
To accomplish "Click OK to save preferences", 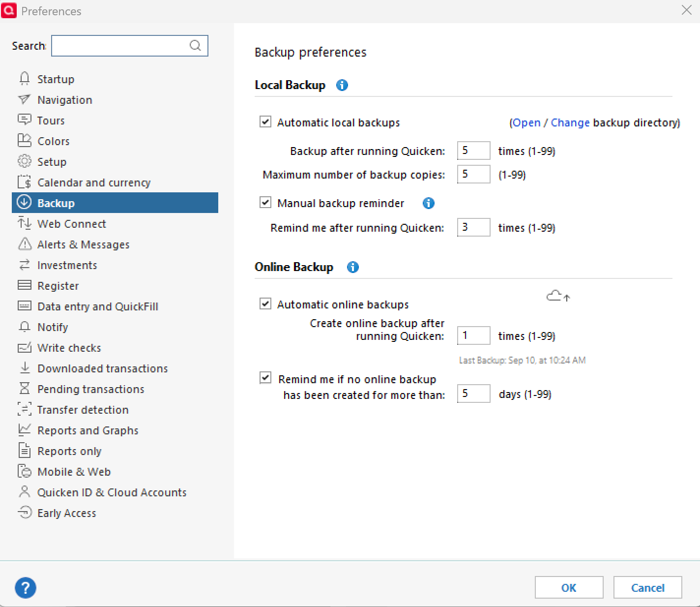I will point(569,587).
